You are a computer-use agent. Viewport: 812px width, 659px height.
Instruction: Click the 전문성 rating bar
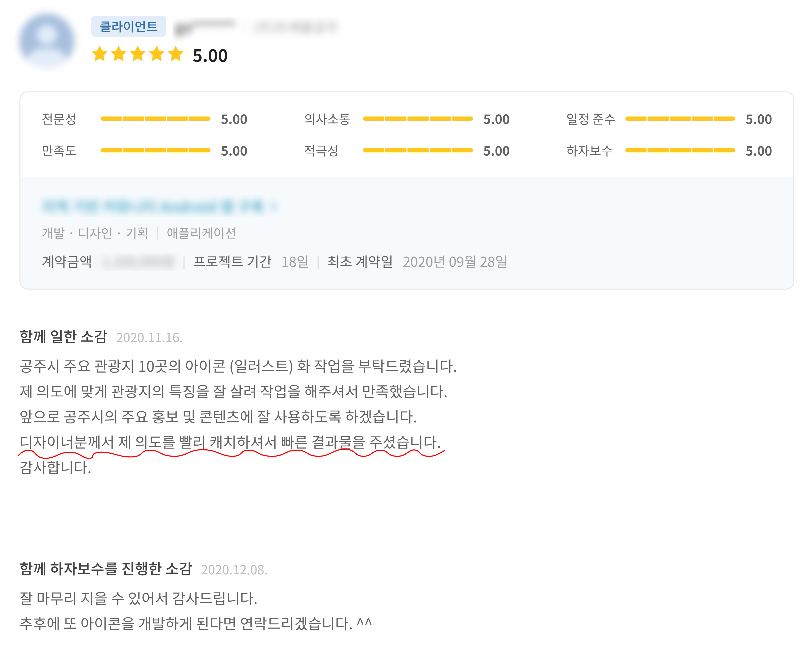click(155, 119)
